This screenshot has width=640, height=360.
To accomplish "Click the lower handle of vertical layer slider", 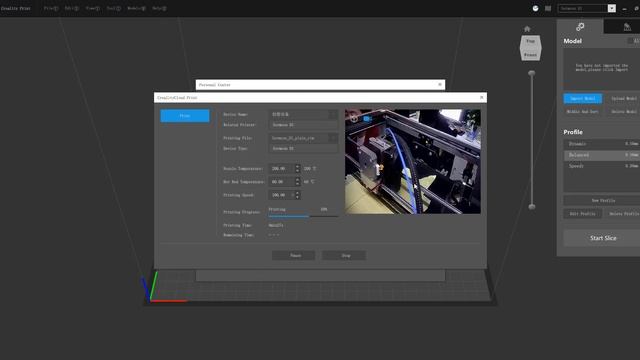I will 531,207.
